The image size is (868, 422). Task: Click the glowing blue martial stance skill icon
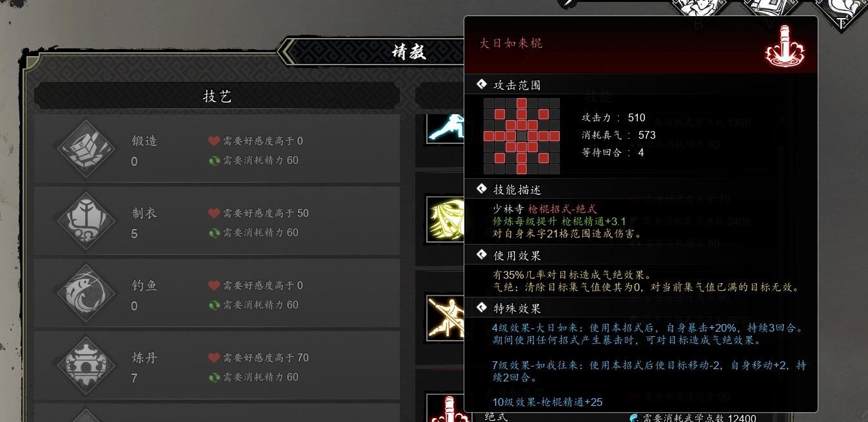click(x=446, y=128)
